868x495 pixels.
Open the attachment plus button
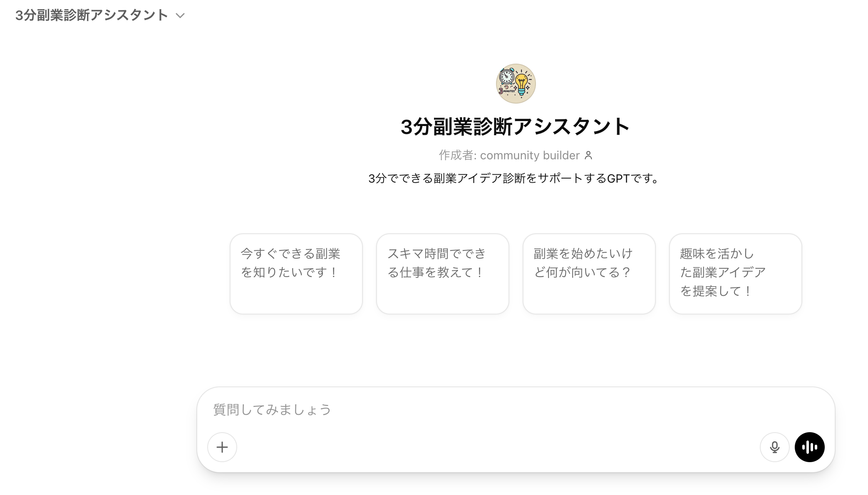click(x=222, y=447)
